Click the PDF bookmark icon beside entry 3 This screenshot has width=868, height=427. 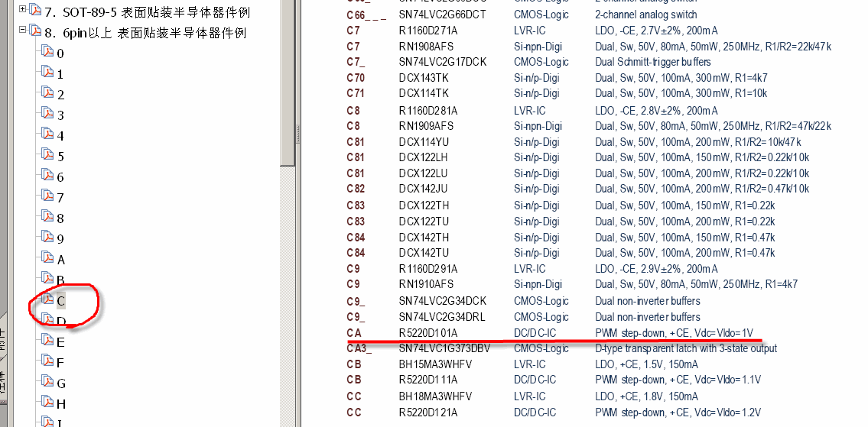(47, 114)
